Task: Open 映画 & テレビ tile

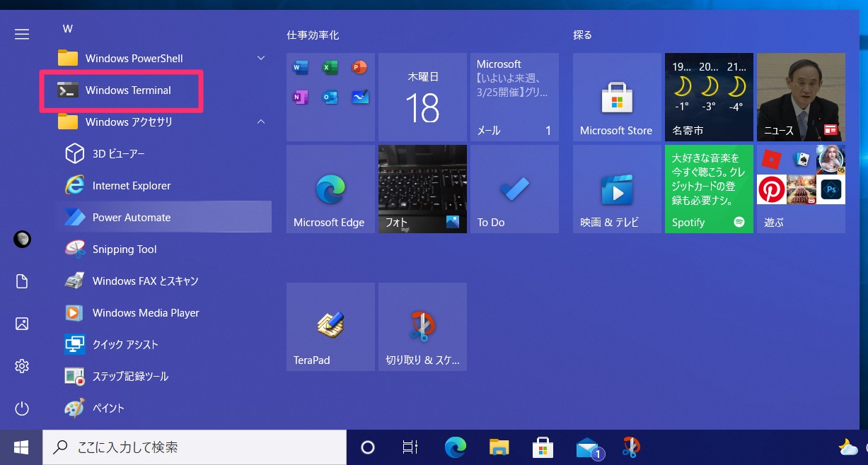Action: 617,189
